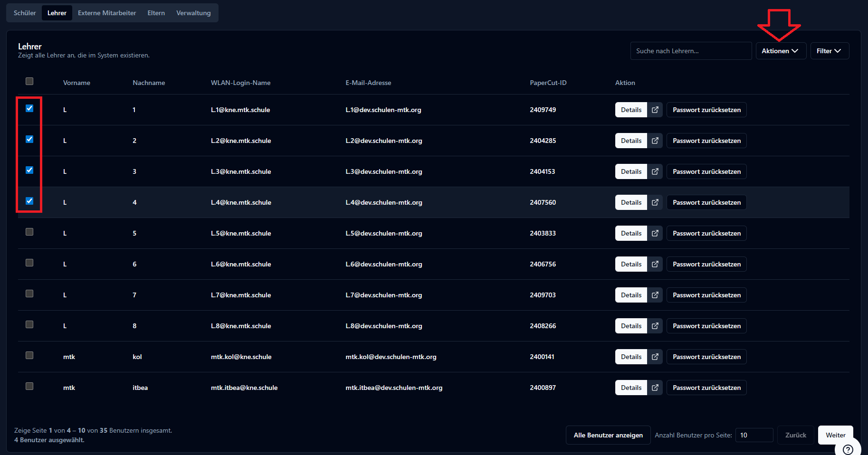The image size is (868, 455).
Task: Select the checkbox for teacher L 6
Action: tap(29, 263)
